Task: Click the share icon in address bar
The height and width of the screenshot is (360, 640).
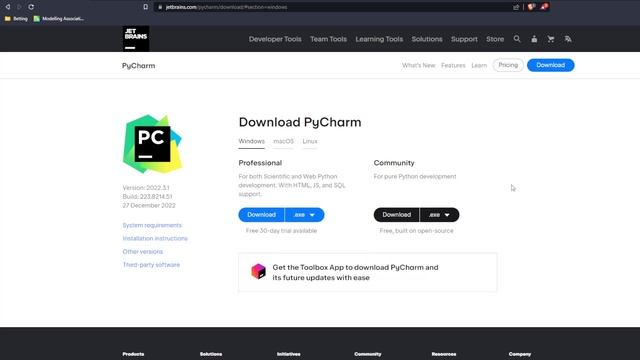Action: pos(516,7)
